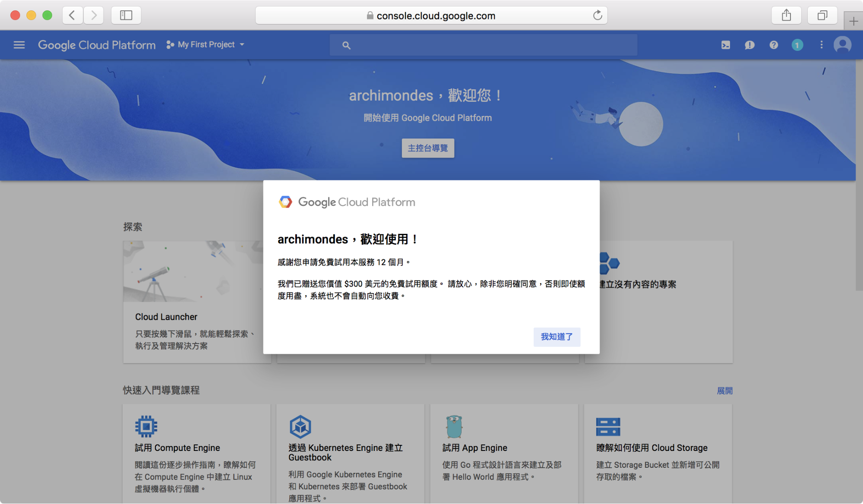863x504 pixels.
Task: Open the three-dot utilities menu
Action: tap(822, 45)
